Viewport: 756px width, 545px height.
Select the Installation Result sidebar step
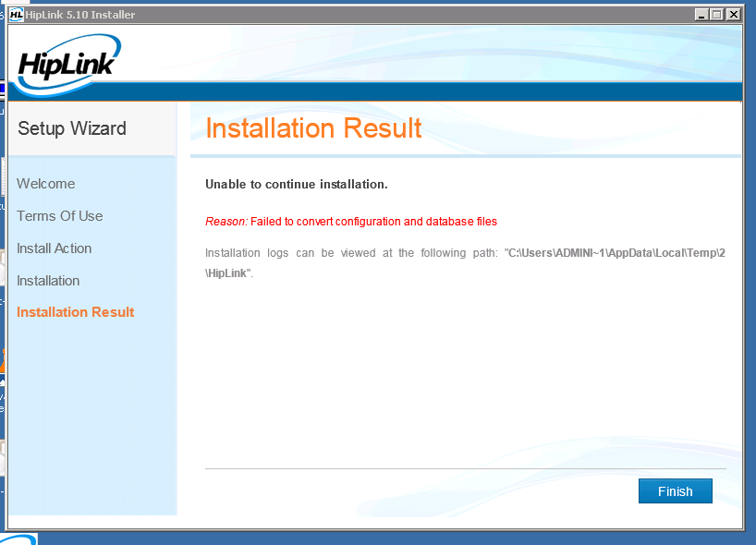point(75,312)
